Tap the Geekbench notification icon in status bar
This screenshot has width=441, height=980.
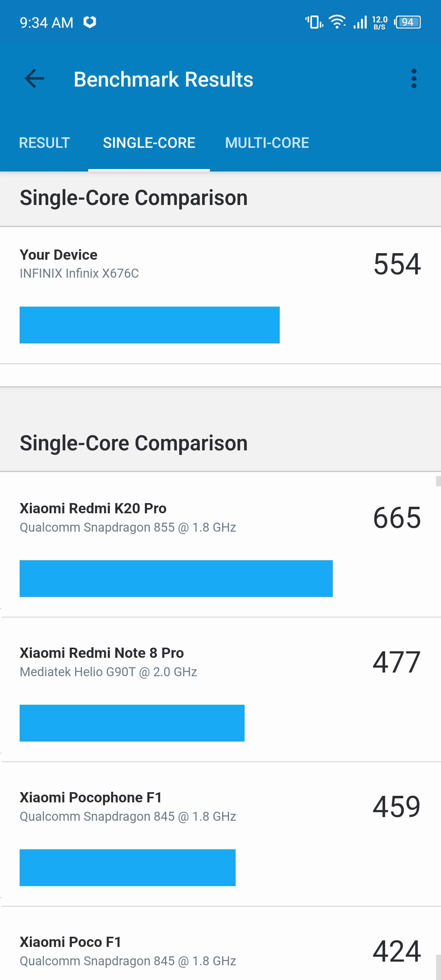click(90, 22)
